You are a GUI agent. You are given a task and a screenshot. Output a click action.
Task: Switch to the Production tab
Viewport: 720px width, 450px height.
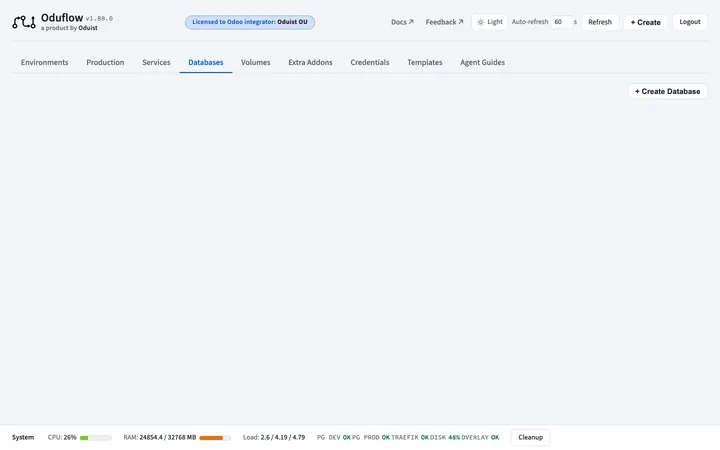pyautogui.click(x=105, y=62)
